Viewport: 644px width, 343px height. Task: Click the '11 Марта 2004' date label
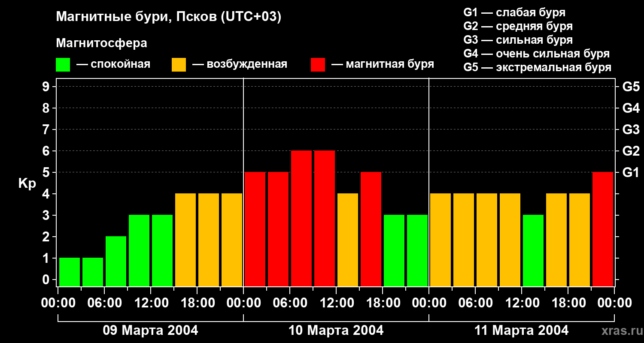[521, 331]
